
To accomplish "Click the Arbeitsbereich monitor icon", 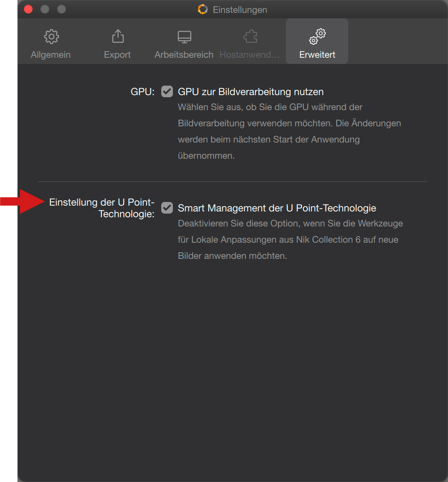I will point(185,37).
